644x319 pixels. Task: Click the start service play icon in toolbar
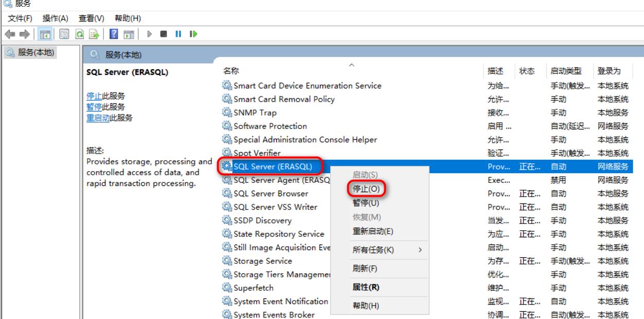[150, 34]
